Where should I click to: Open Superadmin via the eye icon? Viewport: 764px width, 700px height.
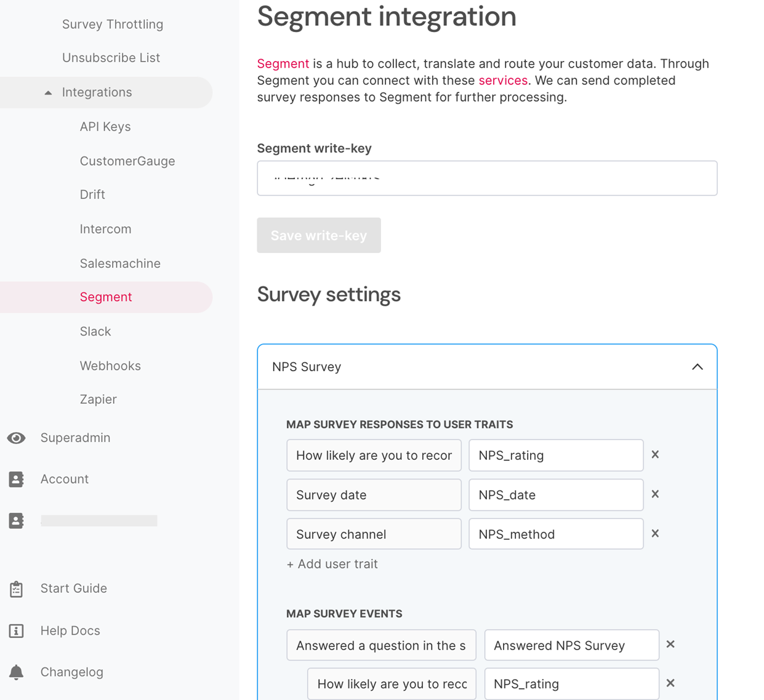pyautogui.click(x=17, y=438)
